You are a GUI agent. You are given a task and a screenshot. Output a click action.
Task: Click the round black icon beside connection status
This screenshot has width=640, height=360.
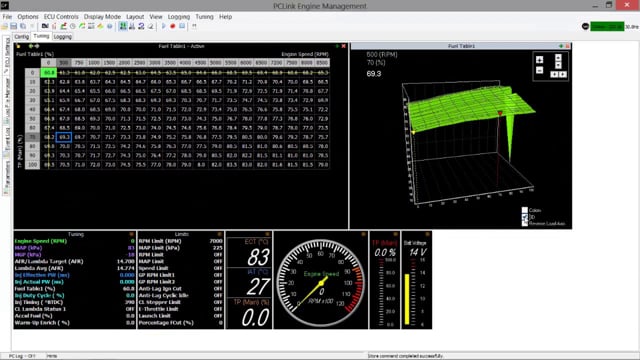point(585,27)
